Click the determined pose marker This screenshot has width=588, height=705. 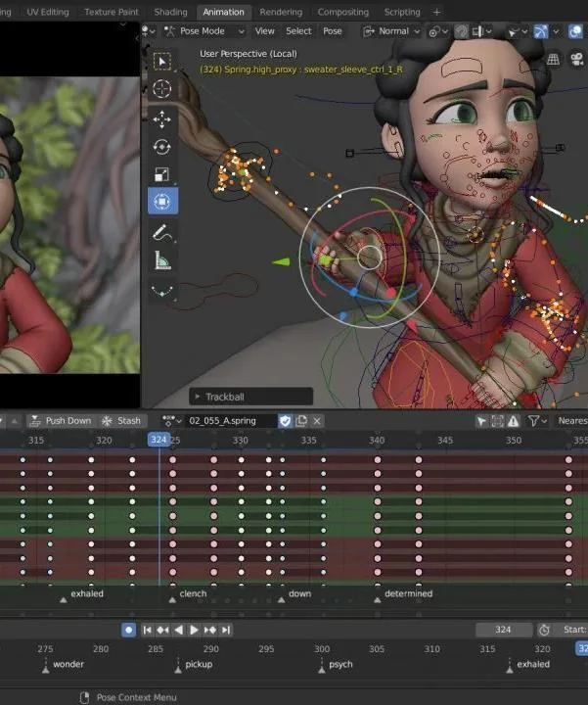click(378, 600)
